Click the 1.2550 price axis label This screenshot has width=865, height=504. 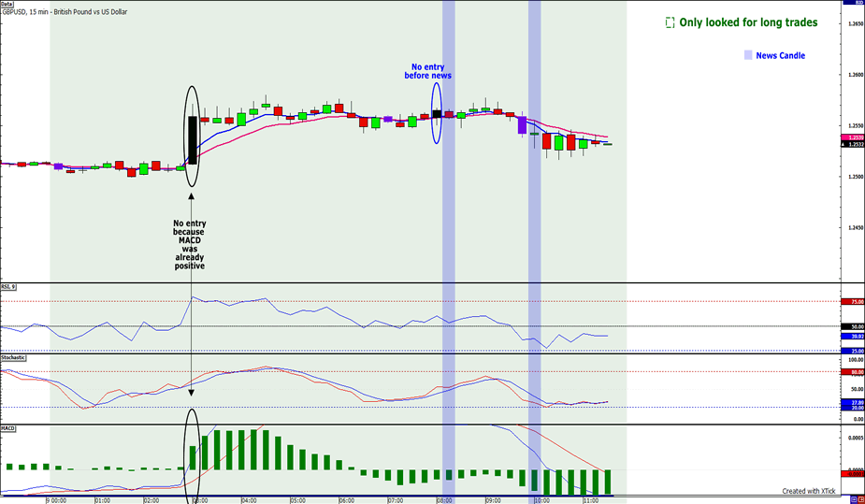pyautogui.click(x=856, y=125)
